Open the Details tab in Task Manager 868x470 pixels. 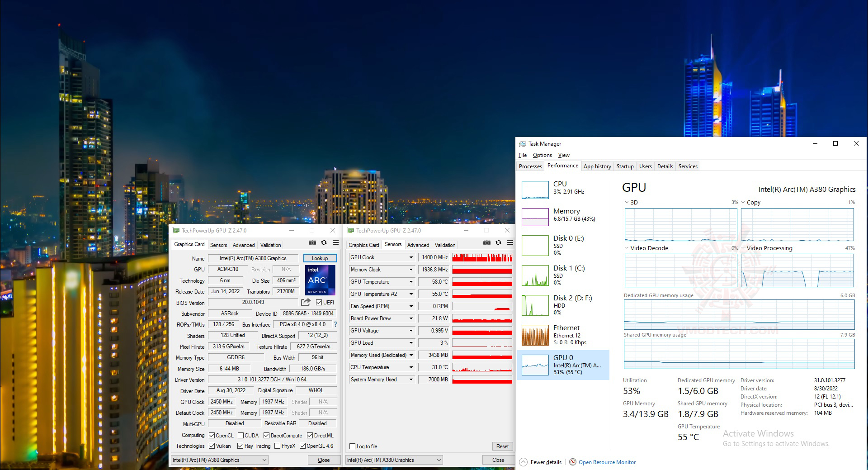[665, 166]
